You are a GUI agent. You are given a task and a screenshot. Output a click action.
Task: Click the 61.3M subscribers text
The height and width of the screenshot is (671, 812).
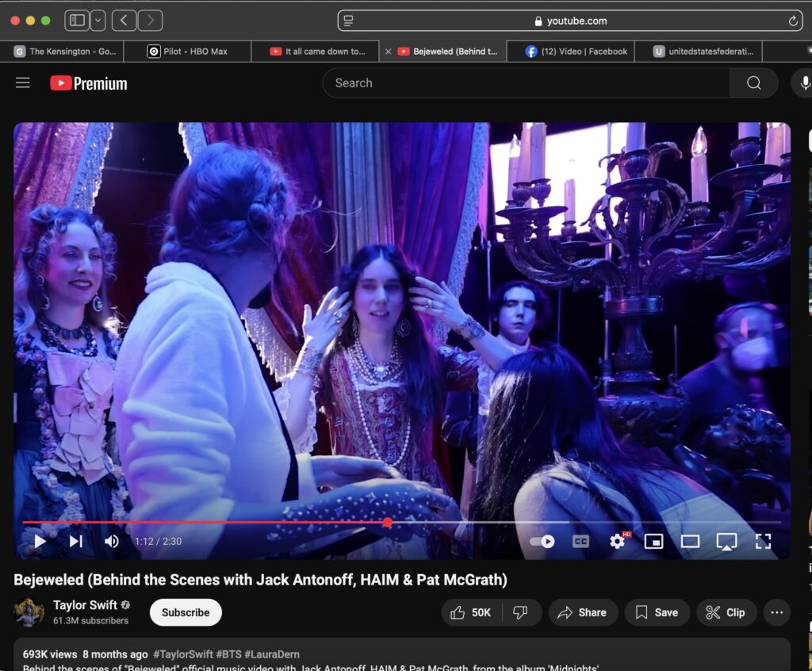[x=90, y=620]
